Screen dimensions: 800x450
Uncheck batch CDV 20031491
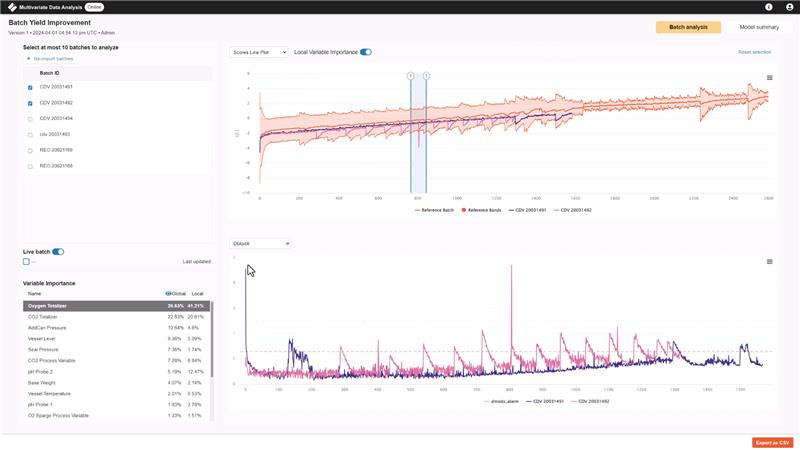pos(30,87)
